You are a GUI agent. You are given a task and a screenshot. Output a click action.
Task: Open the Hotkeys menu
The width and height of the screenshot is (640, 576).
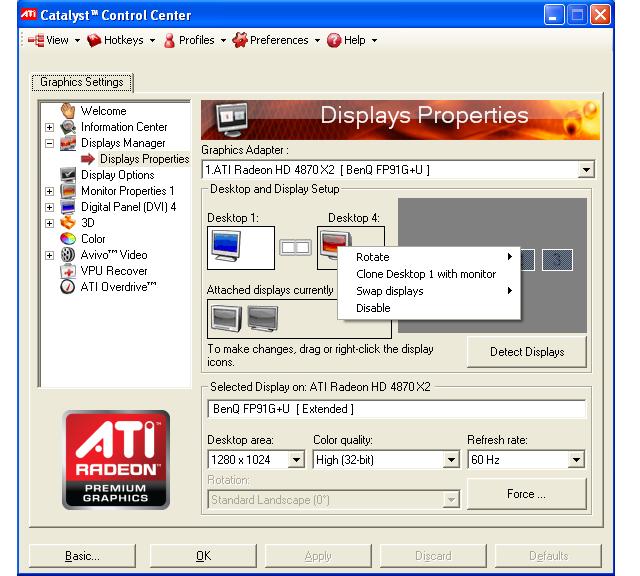coord(121,40)
